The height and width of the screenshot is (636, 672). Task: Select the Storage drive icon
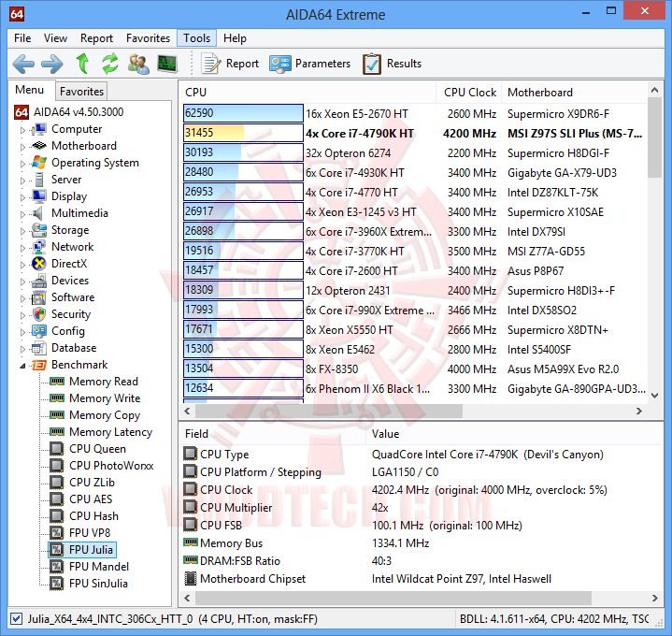39,230
